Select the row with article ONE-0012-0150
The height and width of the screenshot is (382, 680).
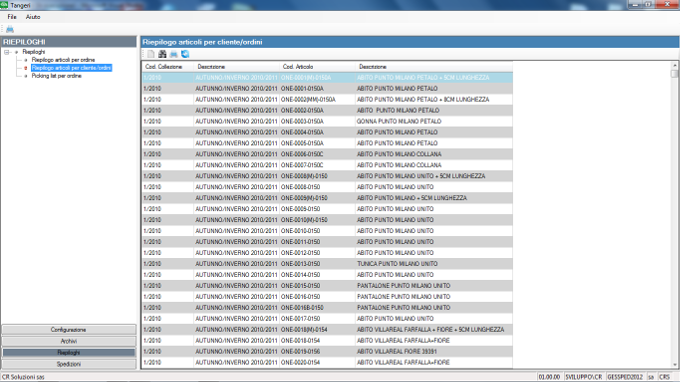pyautogui.click(x=327, y=253)
